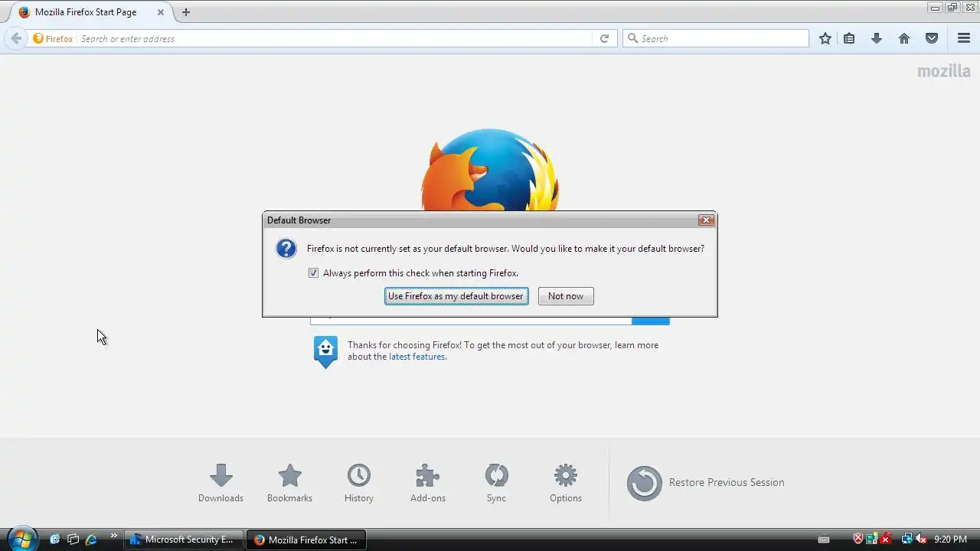The width and height of the screenshot is (980, 551).
Task: Click Restore Previous Session
Action: pyautogui.click(x=706, y=483)
